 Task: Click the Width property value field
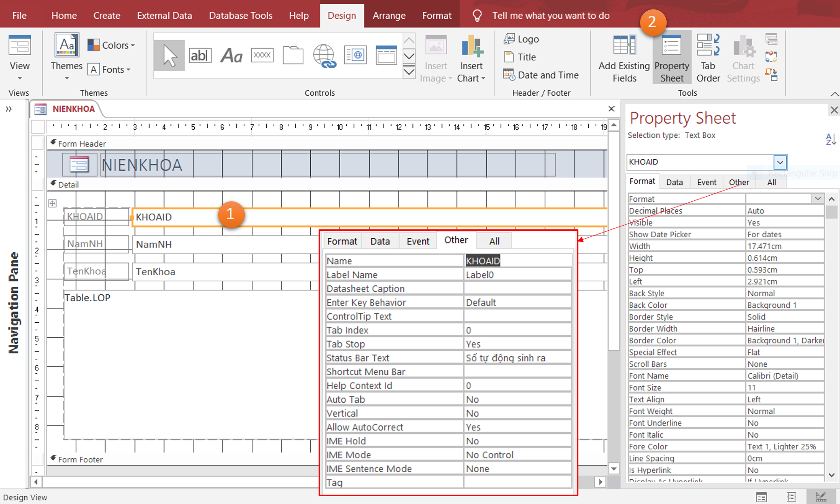[x=784, y=246]
